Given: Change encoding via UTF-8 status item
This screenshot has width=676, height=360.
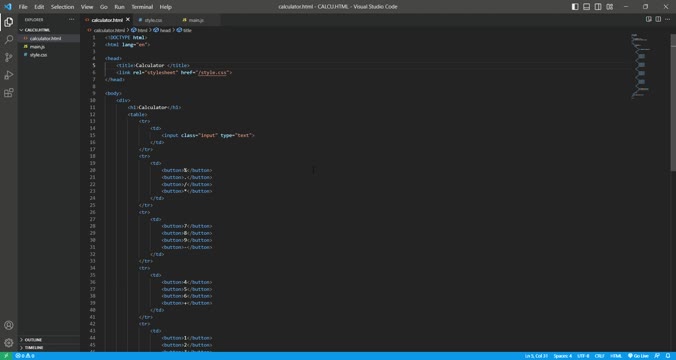Looking at the screenshot, I should 583,356.
